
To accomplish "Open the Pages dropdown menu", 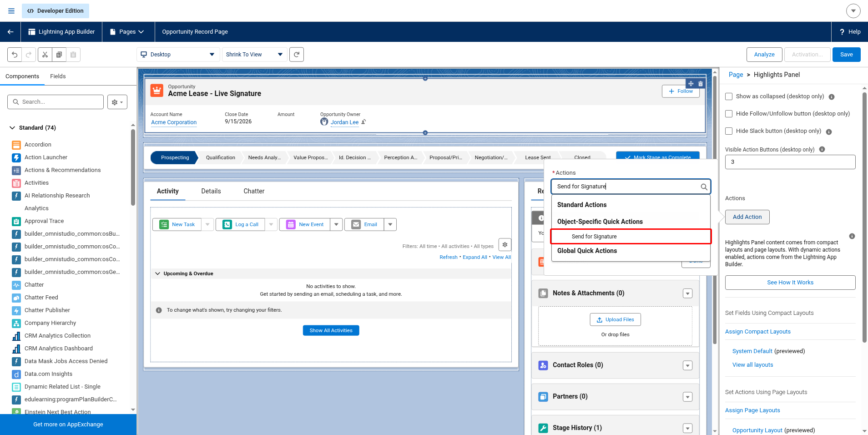I will tap(127, 32).
